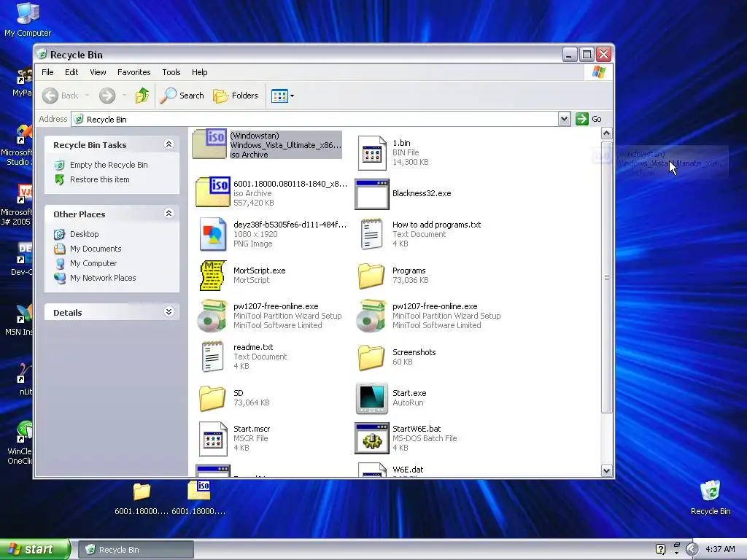Select the Start.exe AutoRun icon
This screenshot has width=747, height=560.
coord(372,398)
